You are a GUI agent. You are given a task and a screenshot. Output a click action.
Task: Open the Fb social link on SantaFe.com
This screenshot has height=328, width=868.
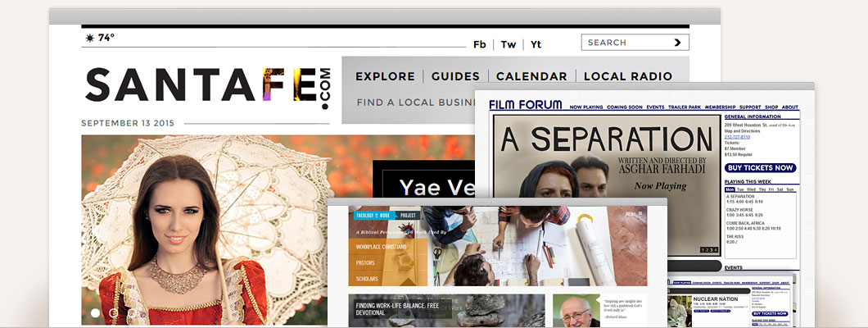click(480, 44)
